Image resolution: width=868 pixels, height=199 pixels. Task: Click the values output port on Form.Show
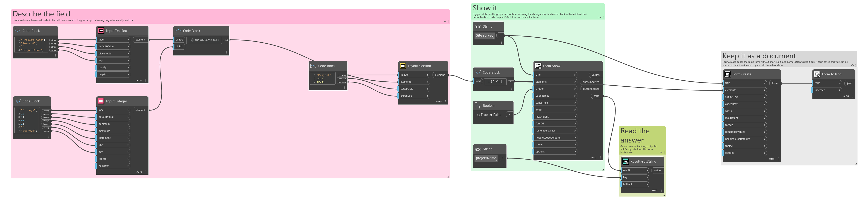coord(596,75)
